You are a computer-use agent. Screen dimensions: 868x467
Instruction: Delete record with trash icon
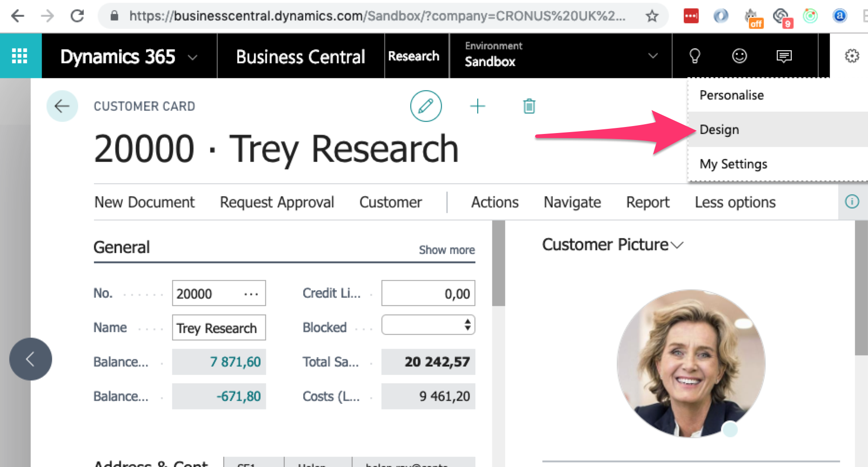pos(529,106)
